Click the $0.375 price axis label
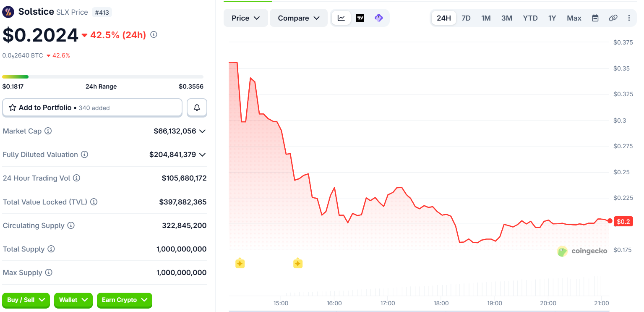Screen dimensions: 644x312 click(x=623, y=42)
